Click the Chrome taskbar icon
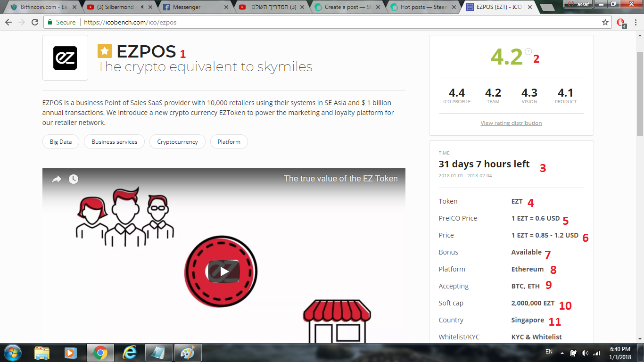This screenshot has height=362, width=644. click(99, 353)
